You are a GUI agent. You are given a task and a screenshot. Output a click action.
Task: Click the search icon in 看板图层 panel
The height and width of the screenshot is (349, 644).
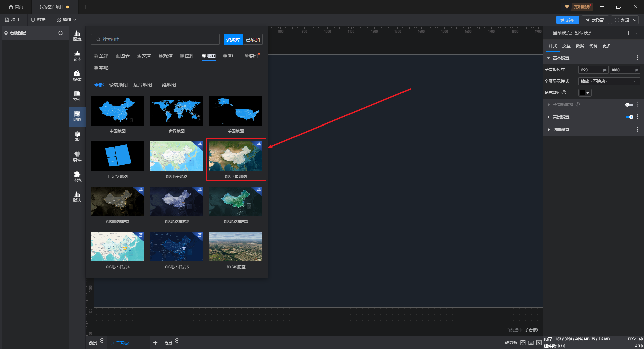(61, 33)
